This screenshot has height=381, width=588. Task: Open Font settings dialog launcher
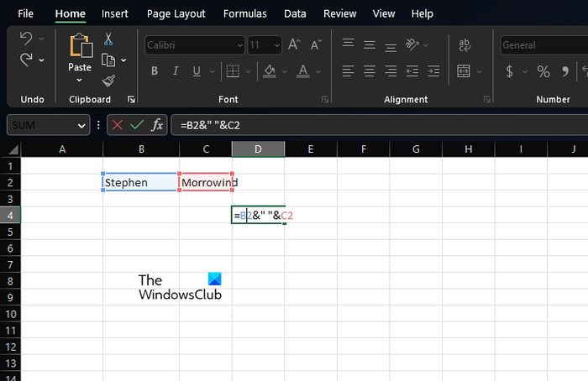[325, 99]
